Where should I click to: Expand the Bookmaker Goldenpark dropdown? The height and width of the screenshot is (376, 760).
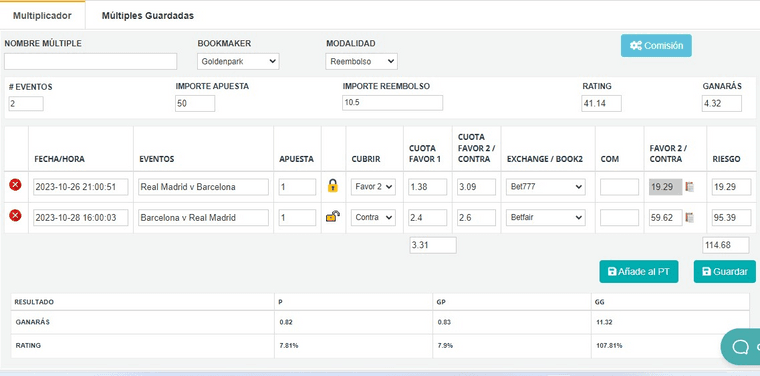[238, 62]
